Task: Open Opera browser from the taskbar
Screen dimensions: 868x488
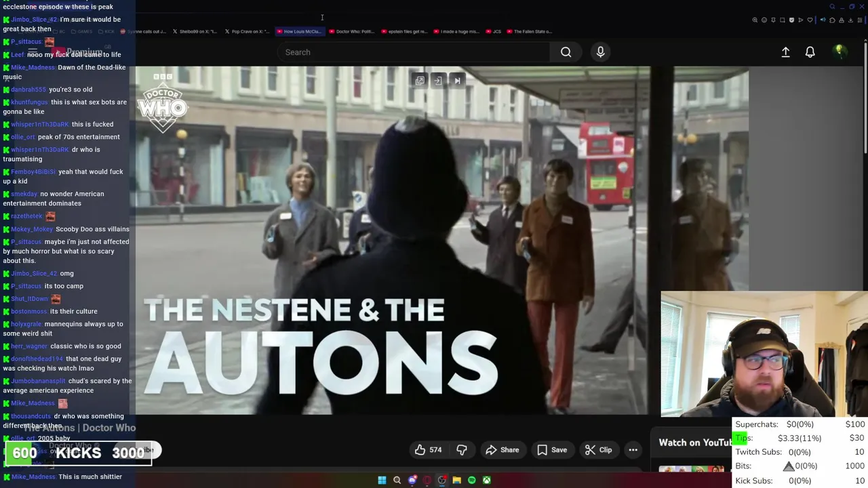Action: (427, 480)
